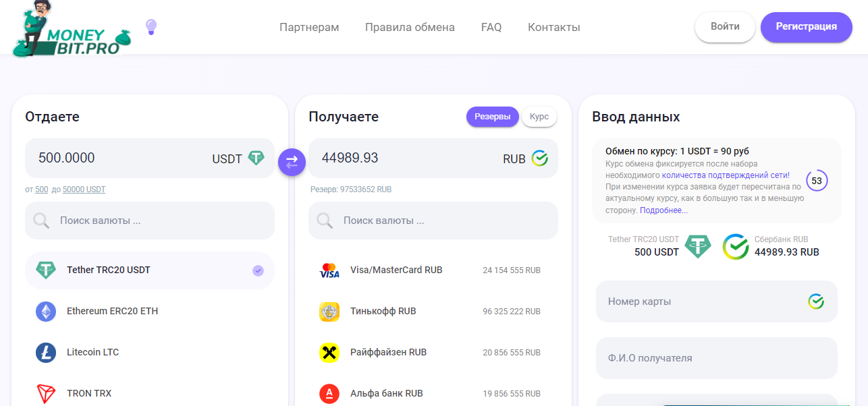
Task: Click the Litecoin LTC icon
Action: coord(46,353)
